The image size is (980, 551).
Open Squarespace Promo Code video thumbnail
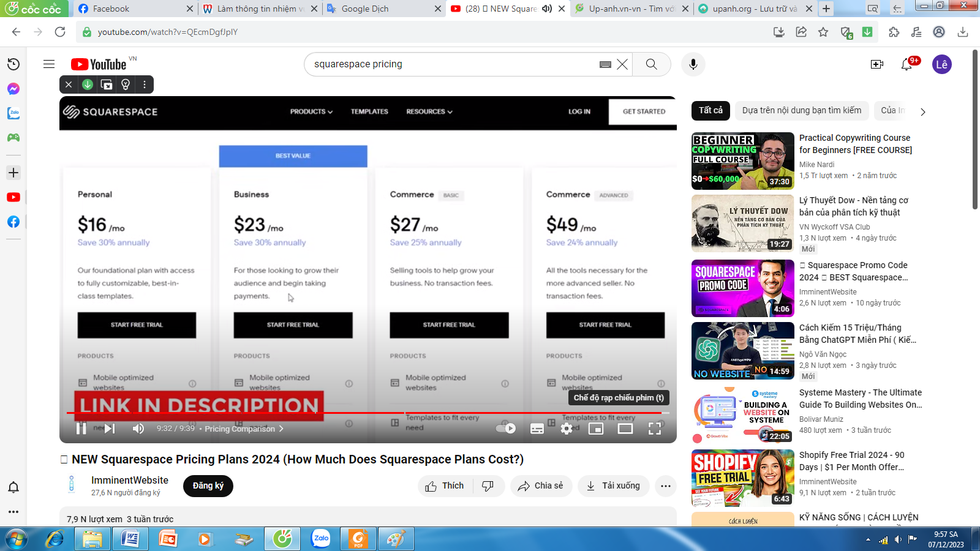tap(743, 288)
